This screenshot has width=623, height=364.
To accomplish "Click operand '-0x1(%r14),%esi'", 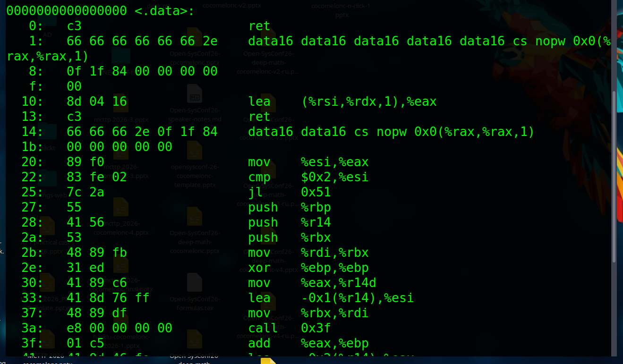I will click(x=358, y=298).
